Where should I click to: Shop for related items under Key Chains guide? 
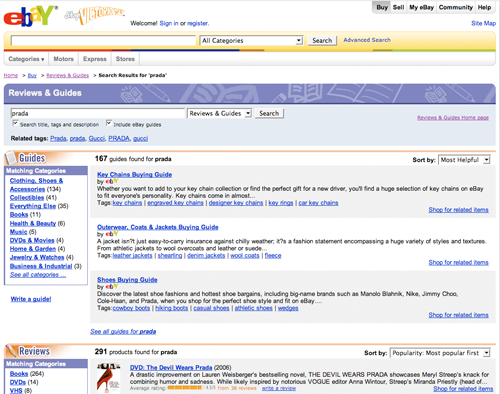[x=458, y=210]
